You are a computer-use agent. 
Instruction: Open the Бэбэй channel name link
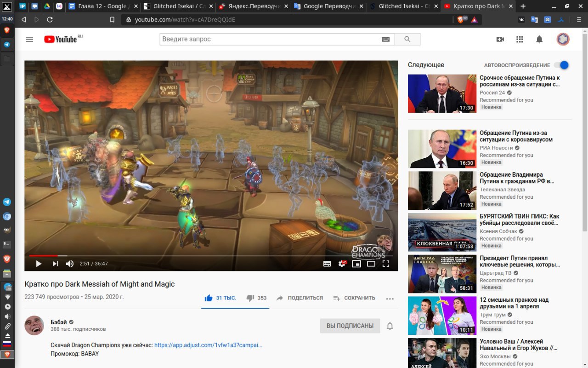click(x=59, y=322)
